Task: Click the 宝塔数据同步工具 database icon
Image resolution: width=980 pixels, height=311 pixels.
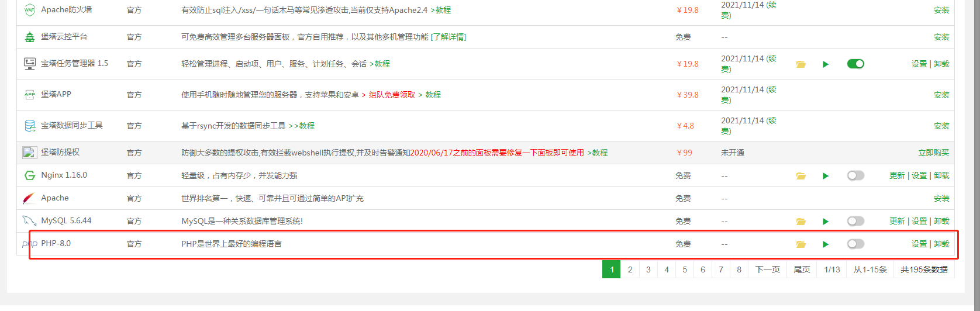Action: click(29, 126)
